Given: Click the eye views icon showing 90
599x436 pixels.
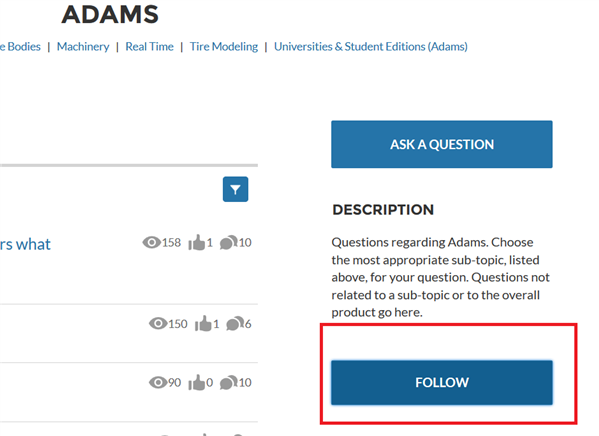Looking at the screenshot, I should click(158, 382).
